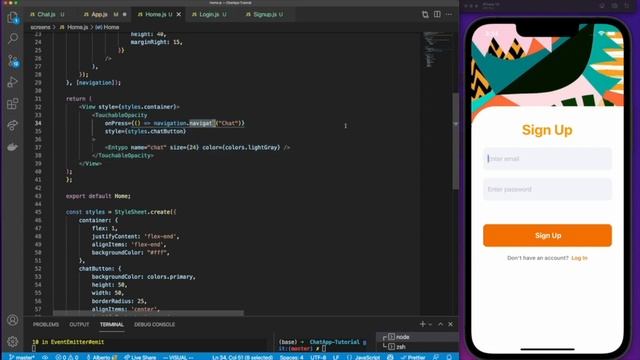Change Spaces: 4 indentation setting
Image resolution: width=640 pixels, height=360 pixels.
pos(291,357)
